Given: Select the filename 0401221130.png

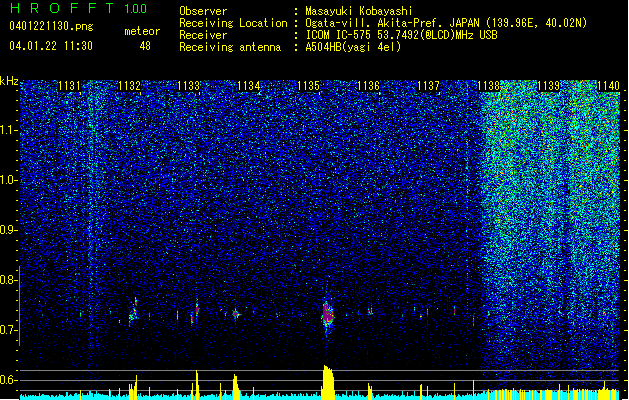Looking at the screenshot, I should (51, 27).
